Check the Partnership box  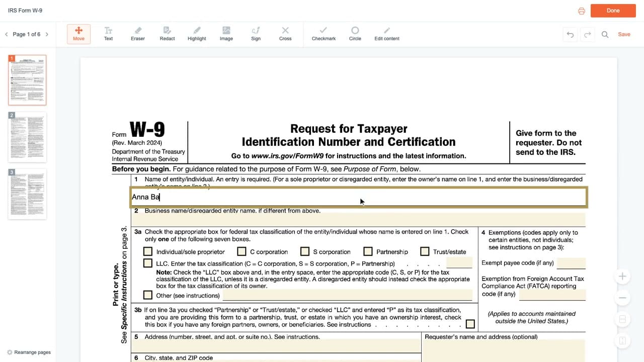click(x=368, y=251)
